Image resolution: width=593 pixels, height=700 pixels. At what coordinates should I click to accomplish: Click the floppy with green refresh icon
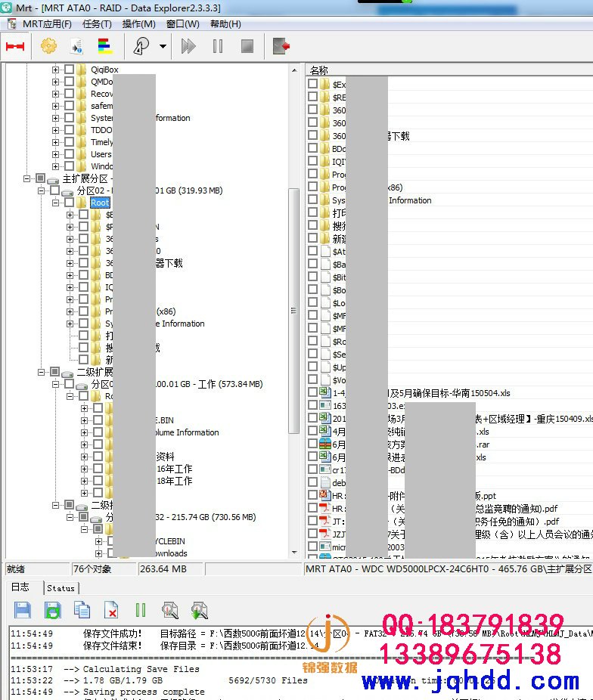[53, 610]
